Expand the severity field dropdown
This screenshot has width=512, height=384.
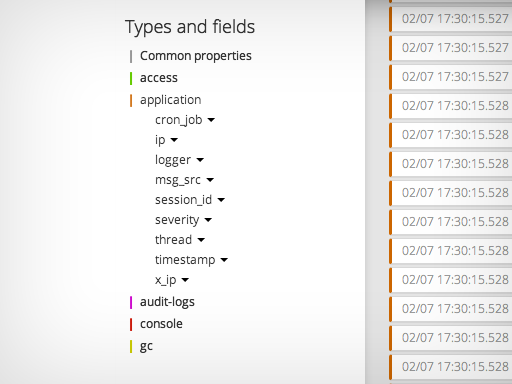pyautogui.click(x=208, y=220)
